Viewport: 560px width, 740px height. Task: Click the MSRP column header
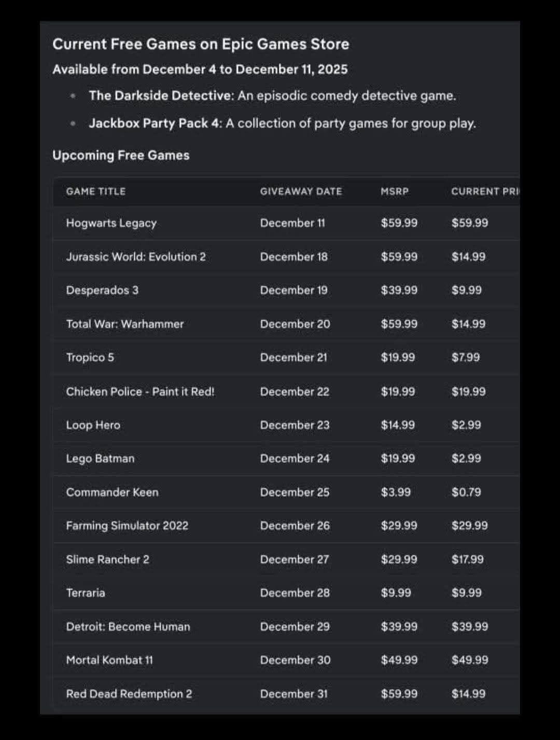(394, 191)
